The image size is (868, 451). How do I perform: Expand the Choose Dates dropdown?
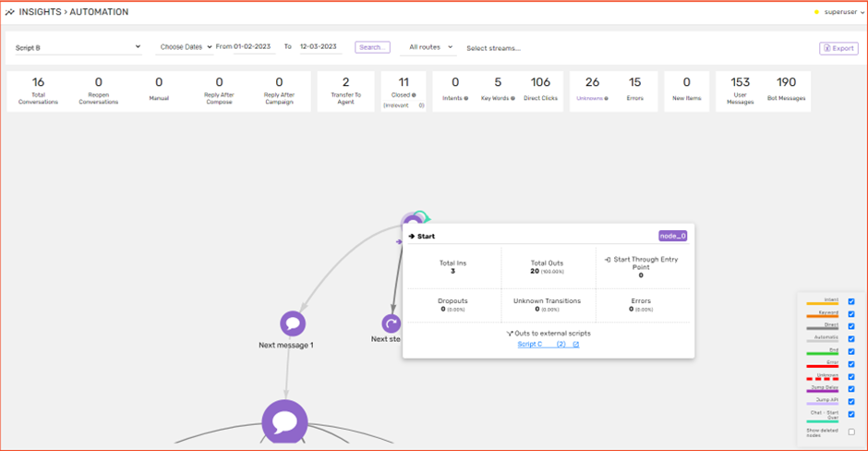click(x=186, y=47)
